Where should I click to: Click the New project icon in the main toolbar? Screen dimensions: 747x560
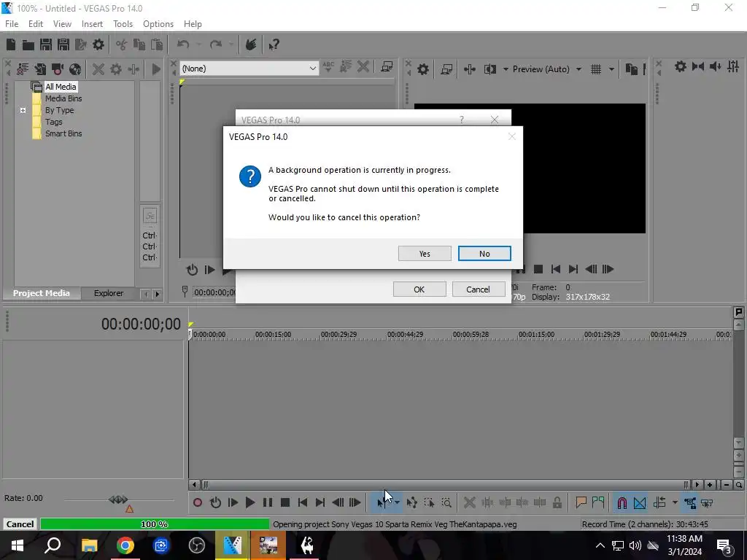[11, 44]
